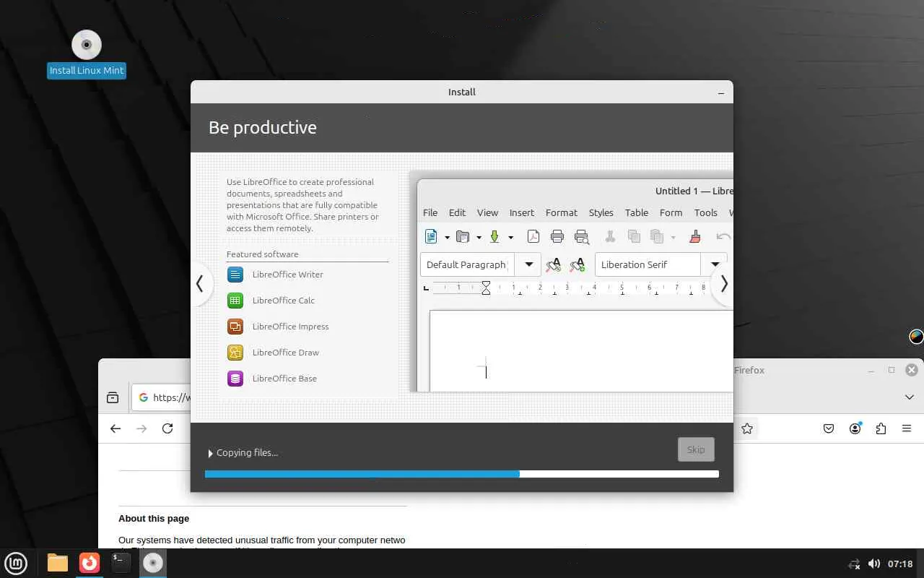Bookmark this page with the star icon
Screen dimensions: 924x578
(747, 428)
